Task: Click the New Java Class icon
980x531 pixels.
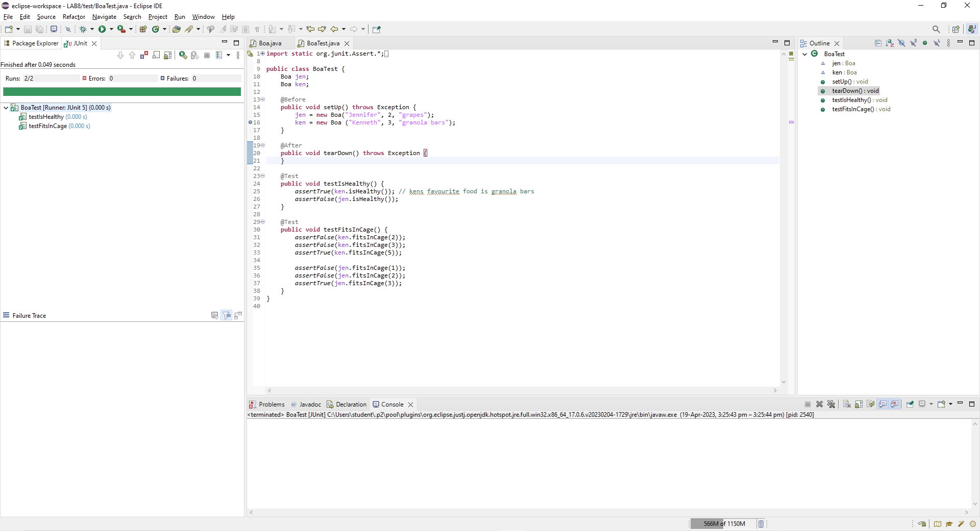Action: coord(156,29)
